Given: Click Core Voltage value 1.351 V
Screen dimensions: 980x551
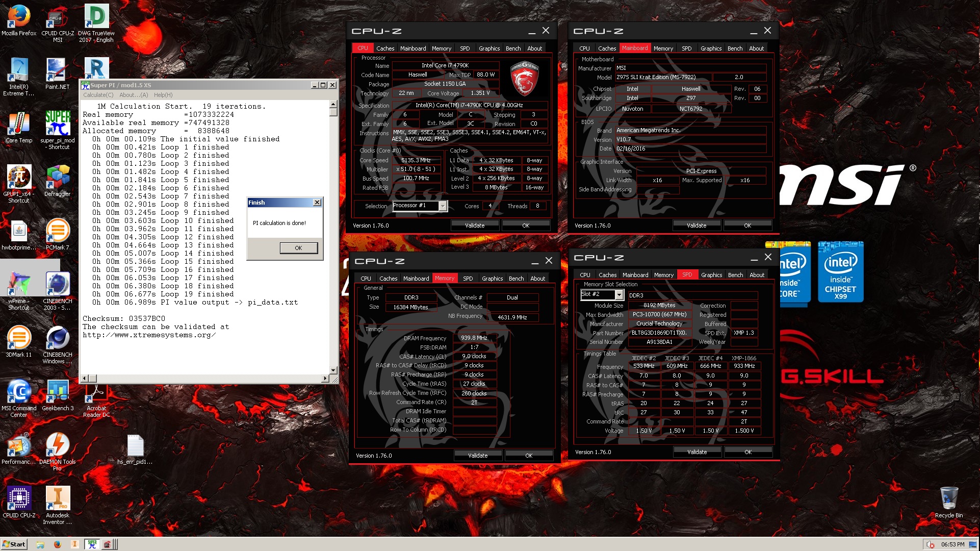Looking at the screenshot, I should [x=480, y=93].
